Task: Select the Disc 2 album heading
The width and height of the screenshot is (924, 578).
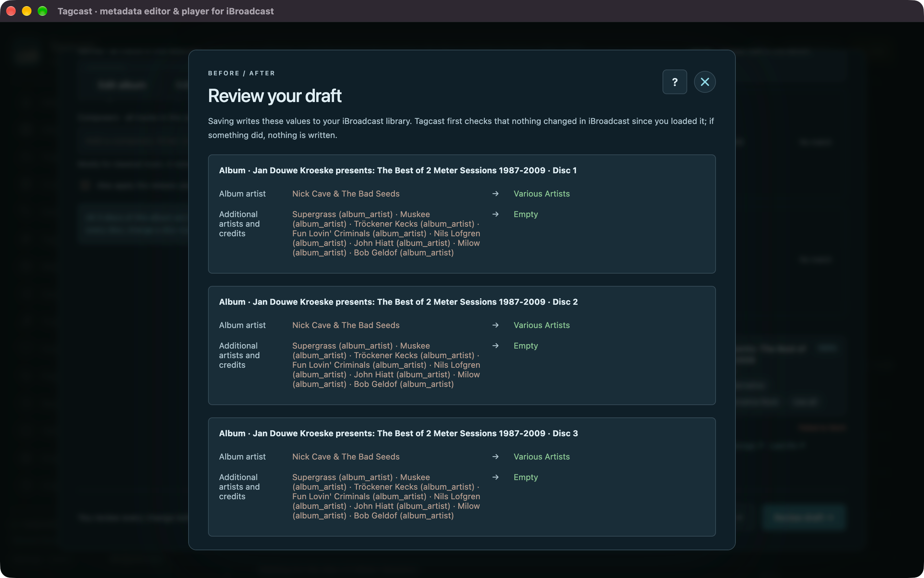Action: [x=398, y=302]
